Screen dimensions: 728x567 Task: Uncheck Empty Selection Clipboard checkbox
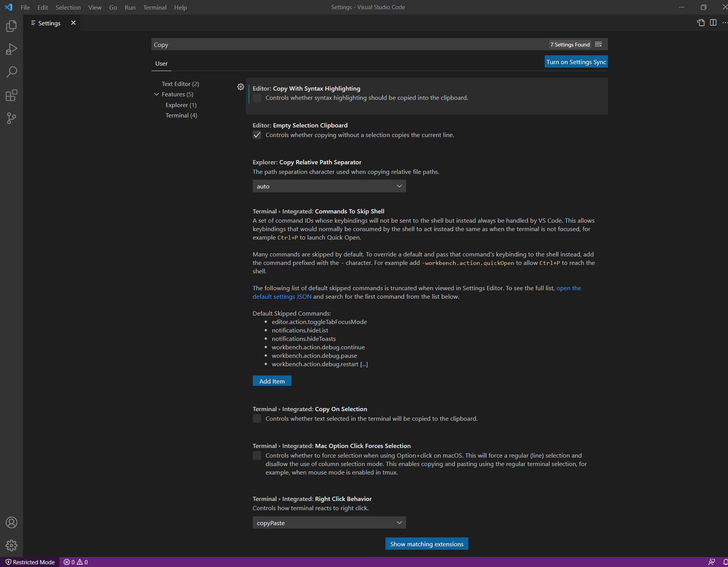(x=257, y=135)
